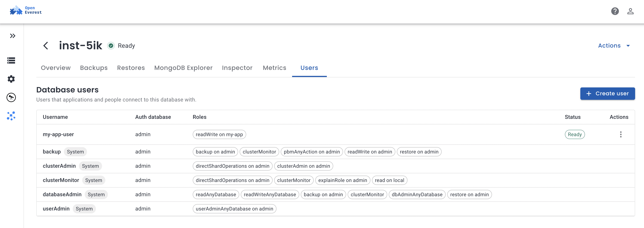
Task: Click the readAnyDatabase role chip
Action: pyautogui.click(x=216, y=194)
